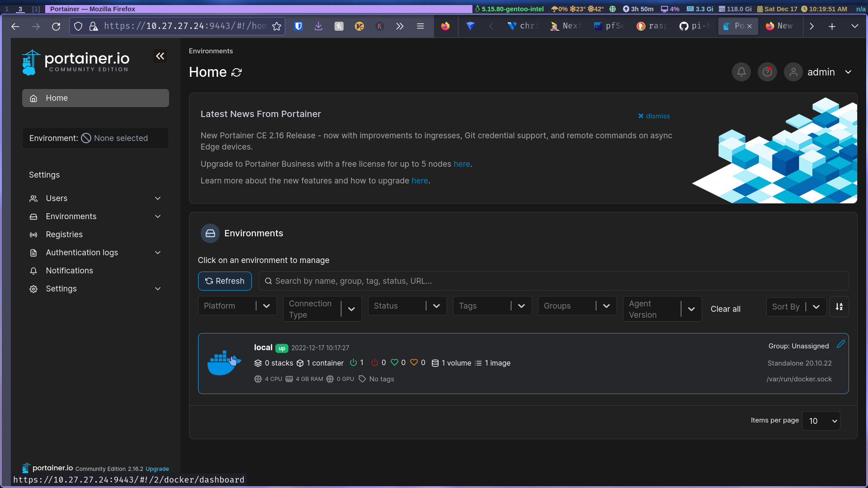Image resolution: width=868 pixels, height=488 pixels.
Task: Open the admin user menu chevron
Action: (848, 72)
